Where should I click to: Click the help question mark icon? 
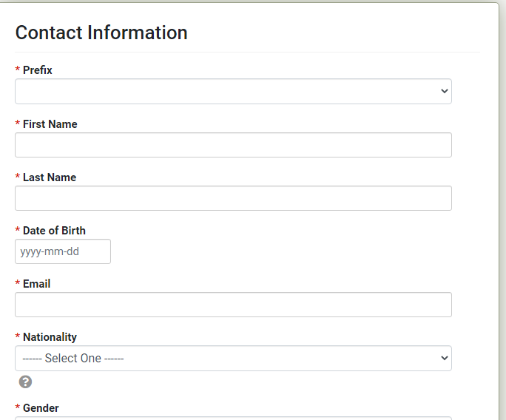[25, 382]
